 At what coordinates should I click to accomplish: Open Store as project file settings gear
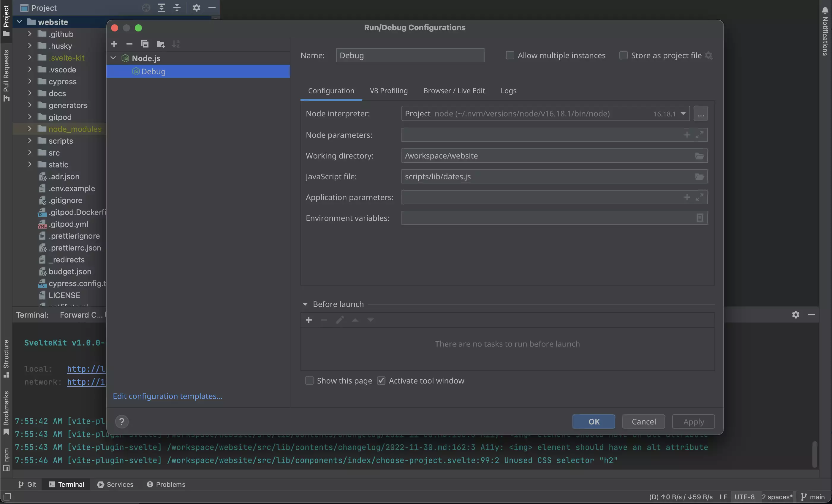(x=709, y=56)
